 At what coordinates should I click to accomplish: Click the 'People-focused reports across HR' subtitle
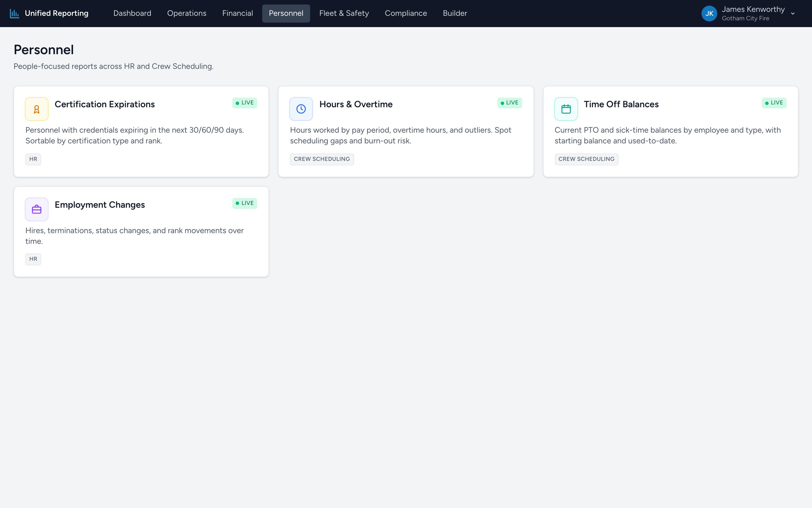point(113,67)
